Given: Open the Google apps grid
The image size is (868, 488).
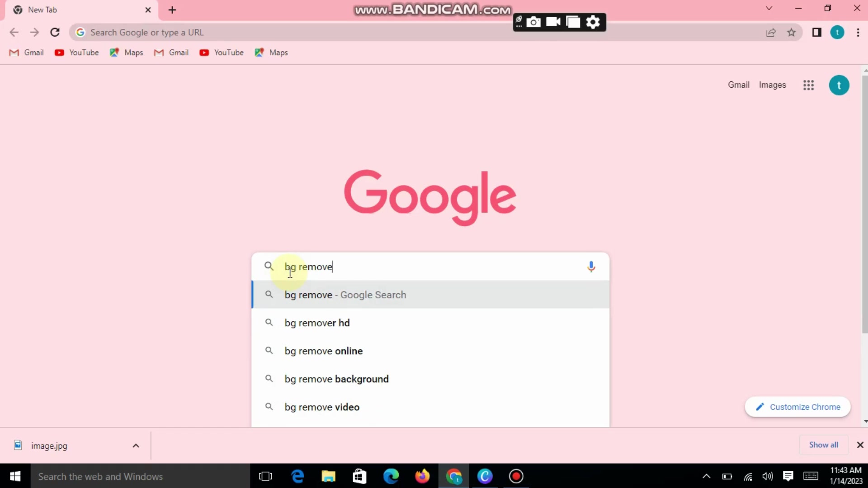Looking at the screenshot, I should coord(808,85).
